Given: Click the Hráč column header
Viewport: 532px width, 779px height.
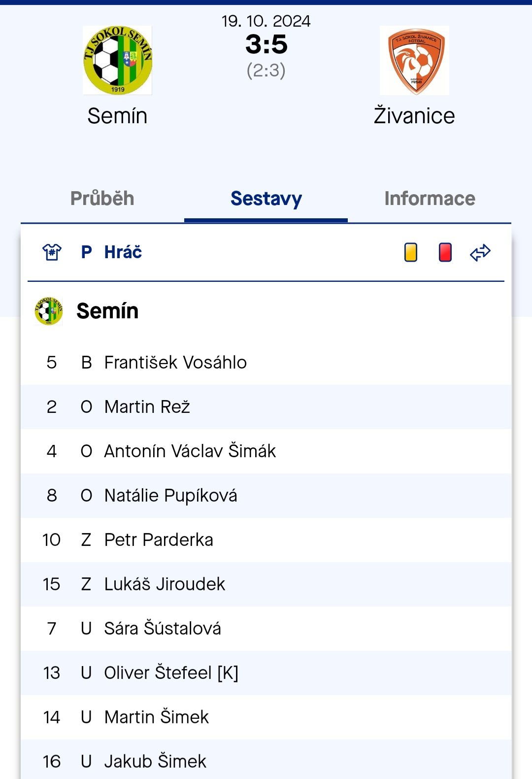Looking at the screenshot, I should click(x=123, y=252).
